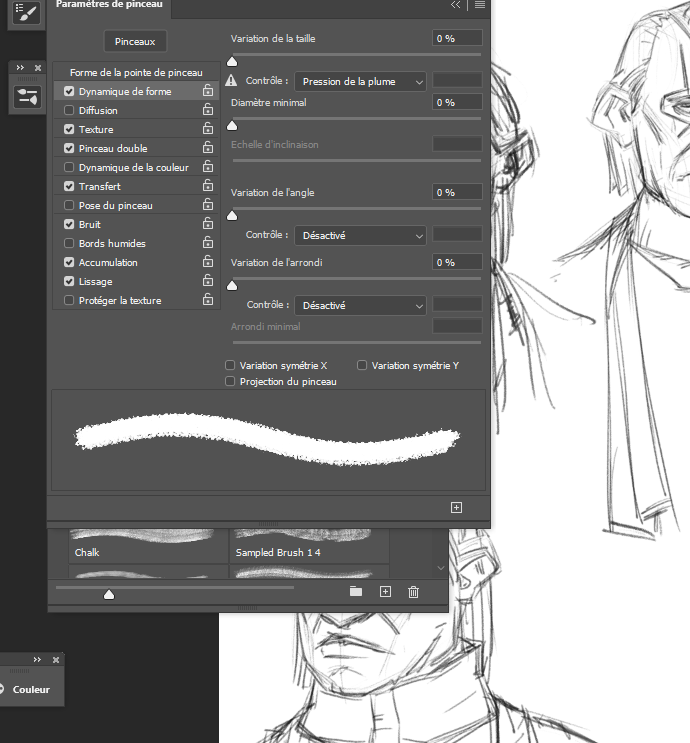Click the Diamètre minimal percentage field
This screenshot has width=690, height=743.
[x=457, y=102]
